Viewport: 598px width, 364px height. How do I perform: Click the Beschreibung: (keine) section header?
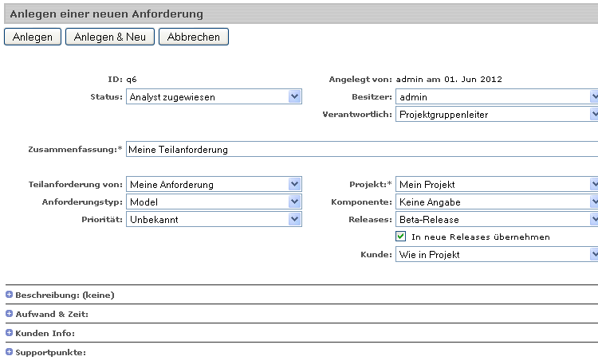click(x=65, y=295)
